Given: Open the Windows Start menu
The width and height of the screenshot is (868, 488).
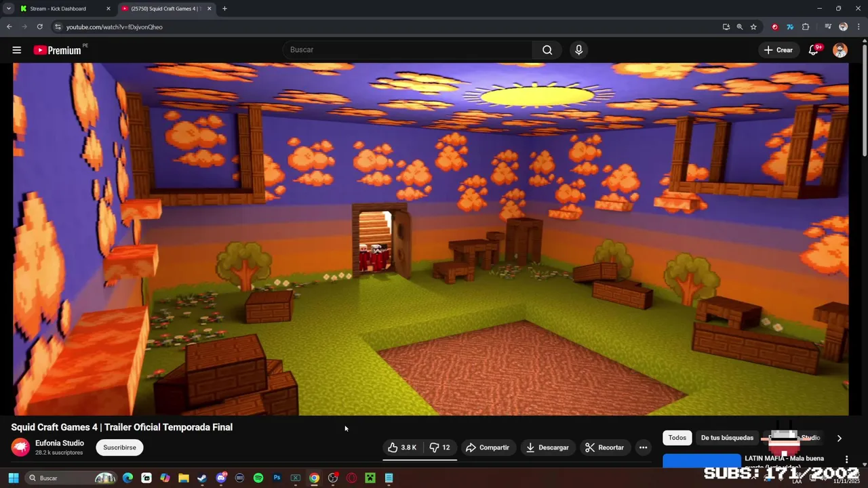Looking at the screenshot, I should (x=13, y=479).
